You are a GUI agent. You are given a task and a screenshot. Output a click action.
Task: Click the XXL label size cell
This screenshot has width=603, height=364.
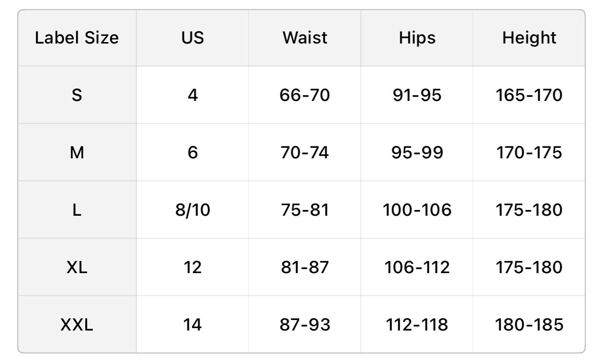(77, 325)
